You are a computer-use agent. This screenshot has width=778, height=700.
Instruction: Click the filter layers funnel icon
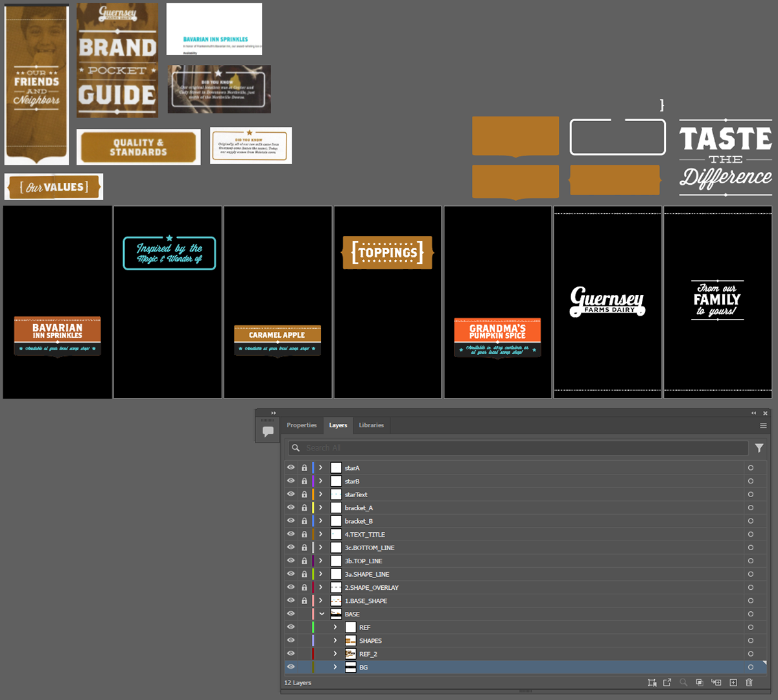click(x=759, y=448)
